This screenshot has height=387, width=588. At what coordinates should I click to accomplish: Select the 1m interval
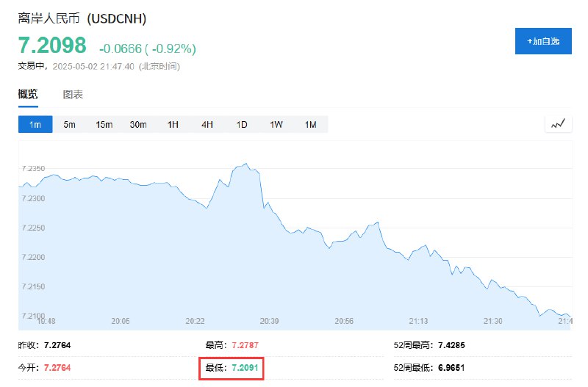(35, 124)
